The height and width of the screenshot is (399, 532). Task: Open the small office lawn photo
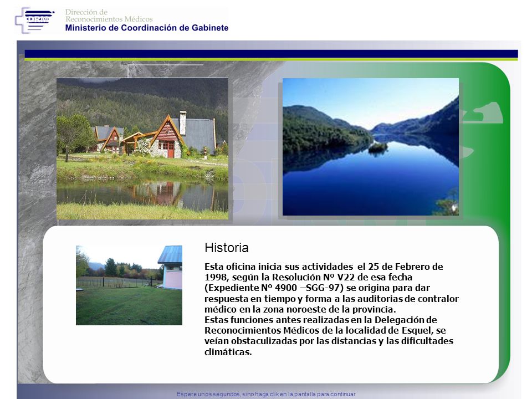(x=129, y=285)
